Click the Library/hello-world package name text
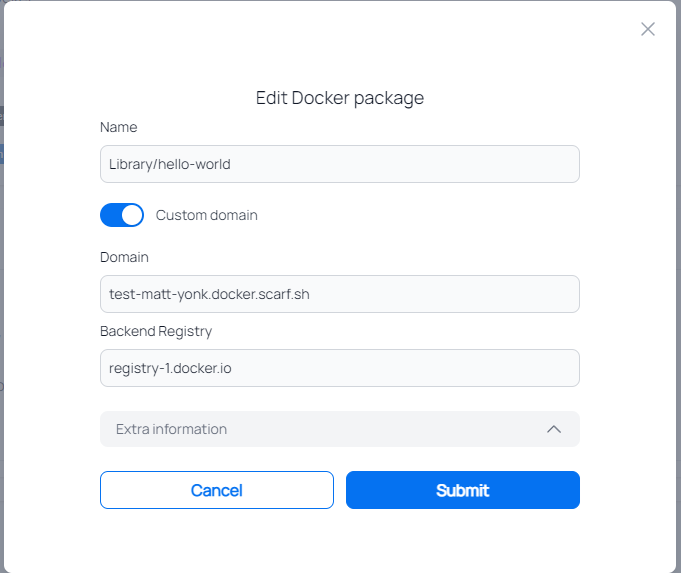The height and width of the screenshot is (573, 681). 170,164
